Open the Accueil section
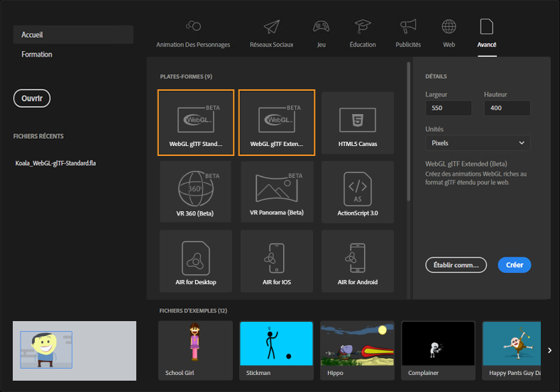Screen dimensions: 560x392 point(73,35)
